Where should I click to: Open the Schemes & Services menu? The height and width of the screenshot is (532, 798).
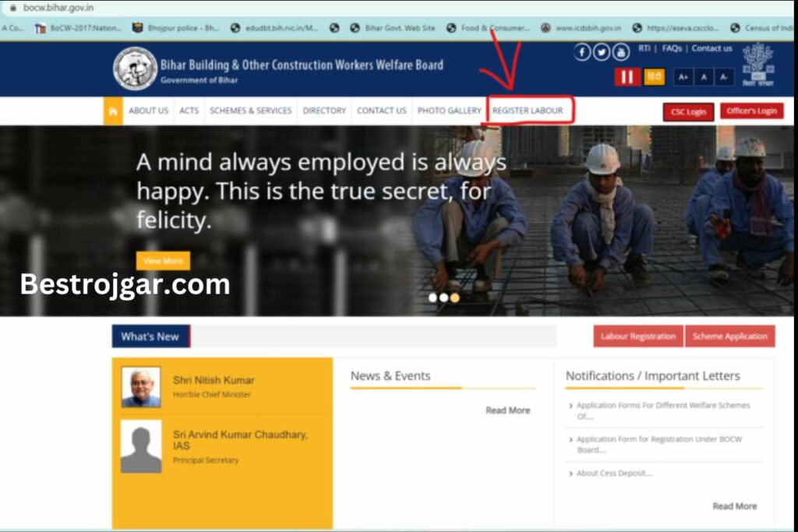click(x=250, y=111)
